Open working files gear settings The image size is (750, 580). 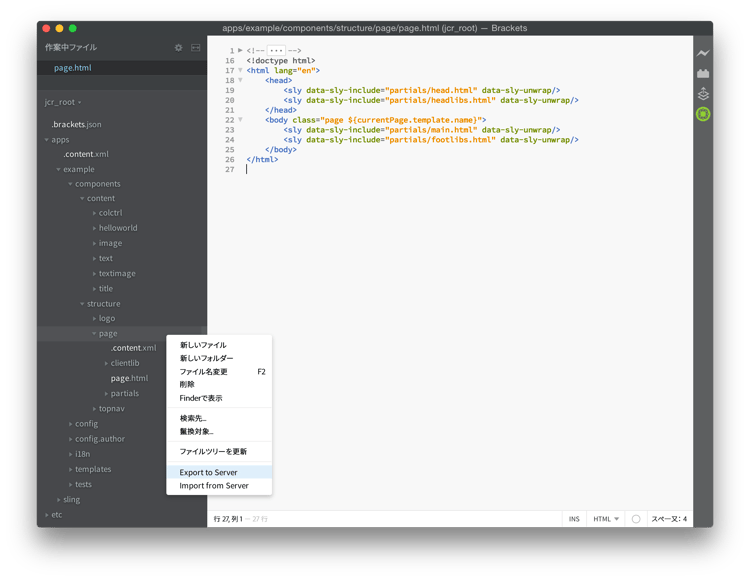[x=179, y=47]
